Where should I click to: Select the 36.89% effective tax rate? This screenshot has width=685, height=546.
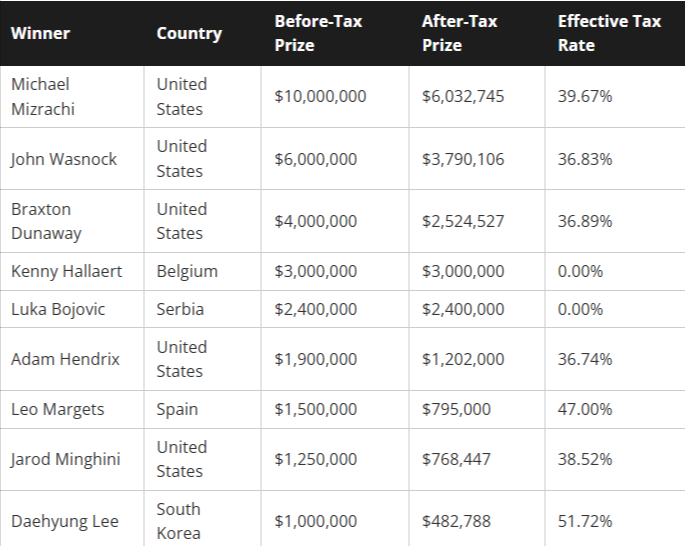tap(585, 221)
